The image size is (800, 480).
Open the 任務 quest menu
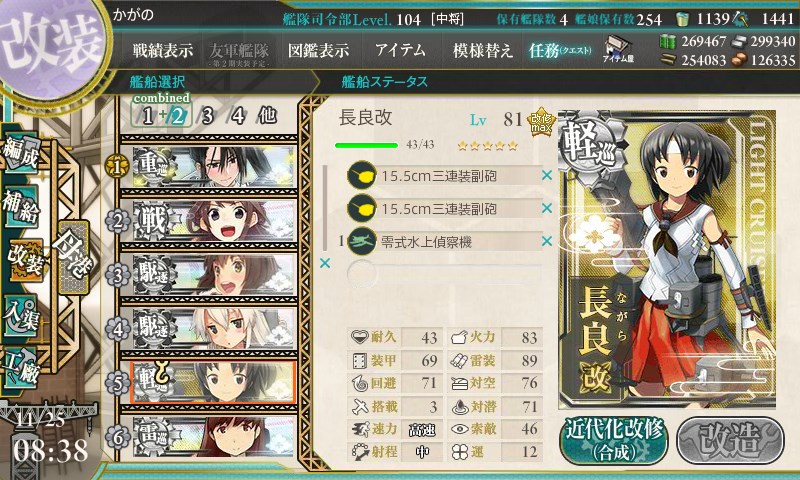coord(560,50)
